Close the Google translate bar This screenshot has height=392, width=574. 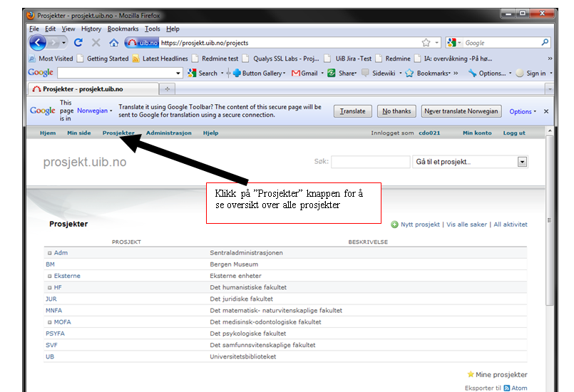click(546, 111)
